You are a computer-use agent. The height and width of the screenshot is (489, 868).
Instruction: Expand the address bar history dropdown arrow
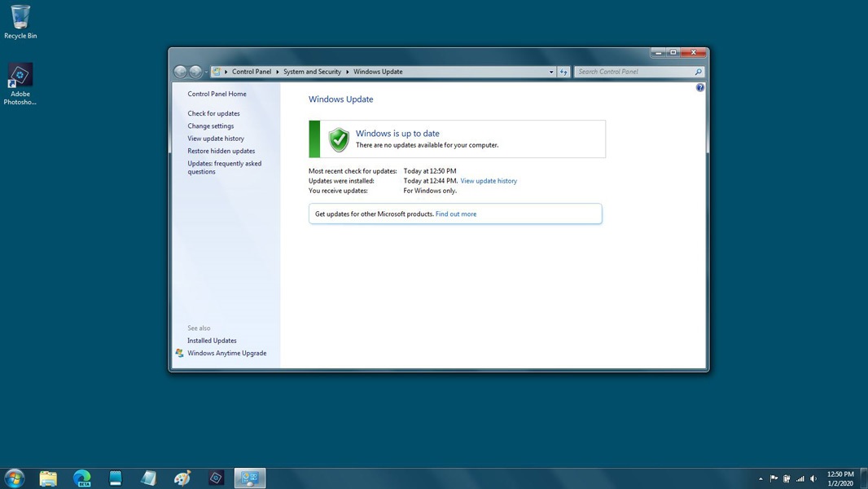coord(551,72)
